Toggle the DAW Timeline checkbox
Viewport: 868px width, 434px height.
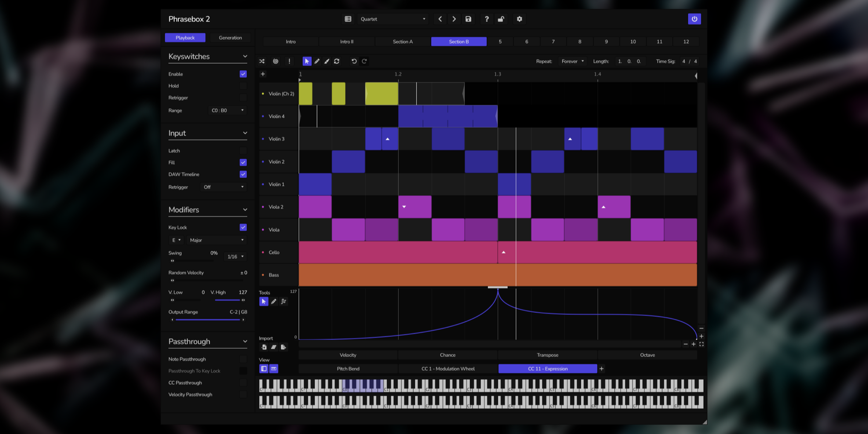[243, 174]
